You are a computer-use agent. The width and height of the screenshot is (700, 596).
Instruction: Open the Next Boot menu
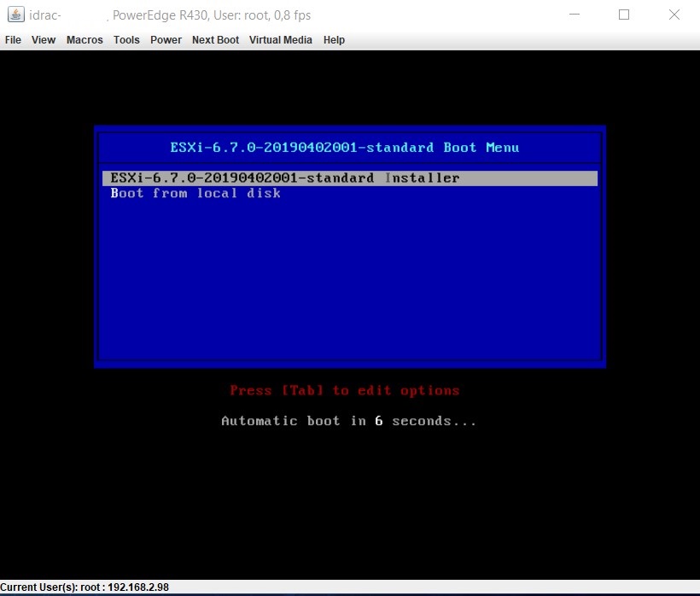(215, 40)
